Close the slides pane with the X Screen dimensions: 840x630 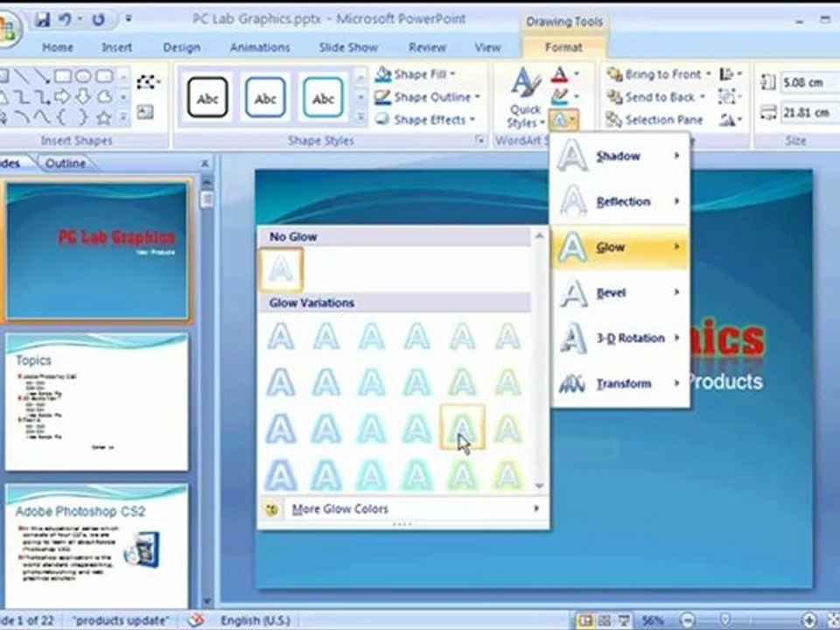coord(205,163)
